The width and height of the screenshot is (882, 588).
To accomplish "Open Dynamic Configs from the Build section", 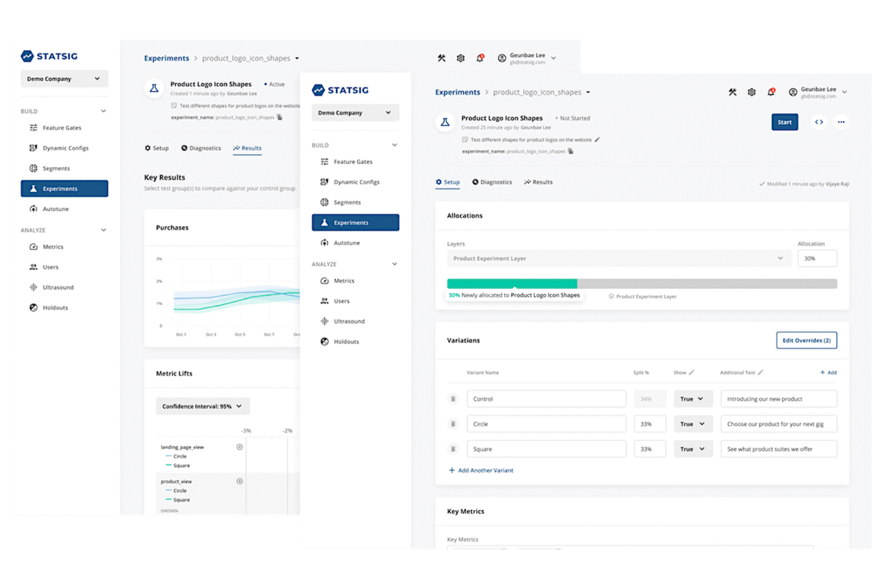I will coord(356,182).
